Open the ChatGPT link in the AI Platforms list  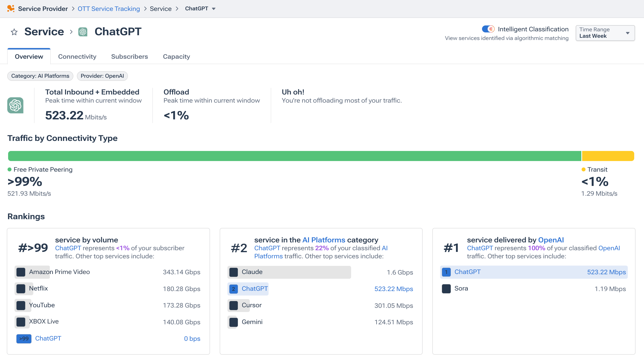pos(255,289)
